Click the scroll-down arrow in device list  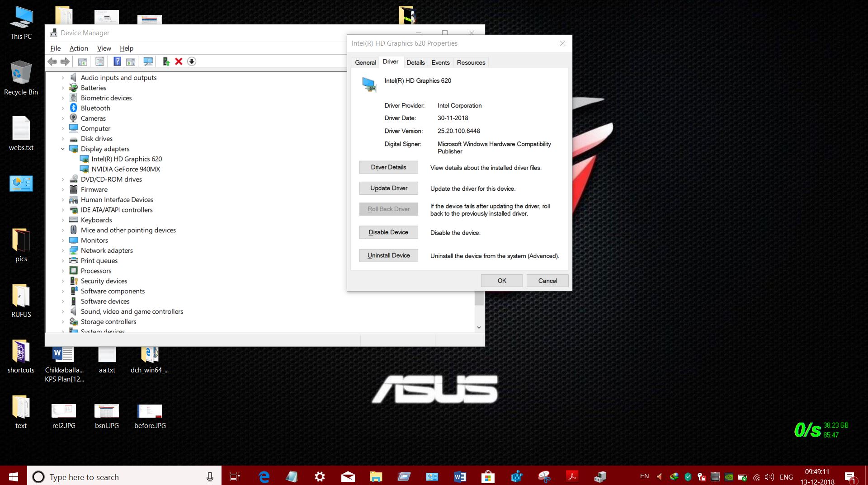pos(479,327)
